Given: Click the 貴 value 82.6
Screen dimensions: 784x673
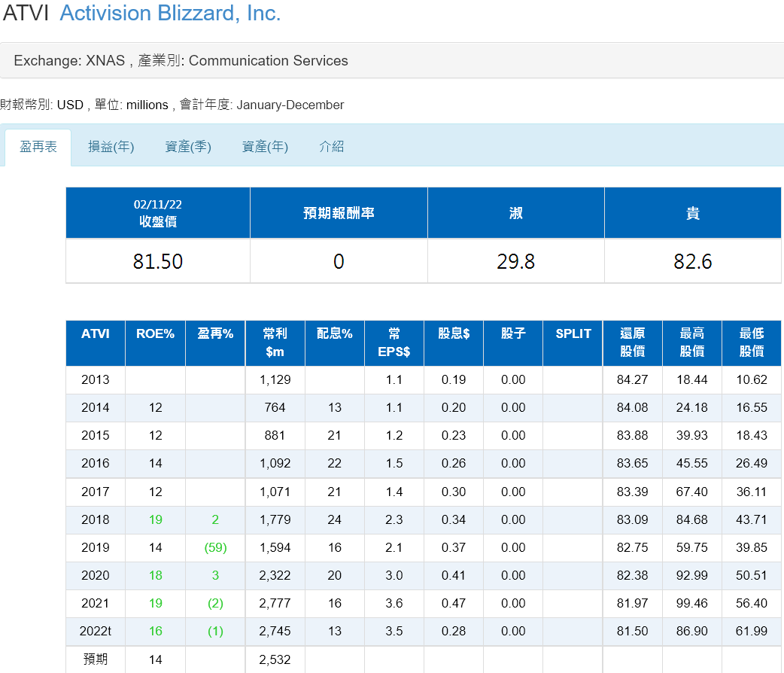Looking at the screenshot, I should (693, 261).
